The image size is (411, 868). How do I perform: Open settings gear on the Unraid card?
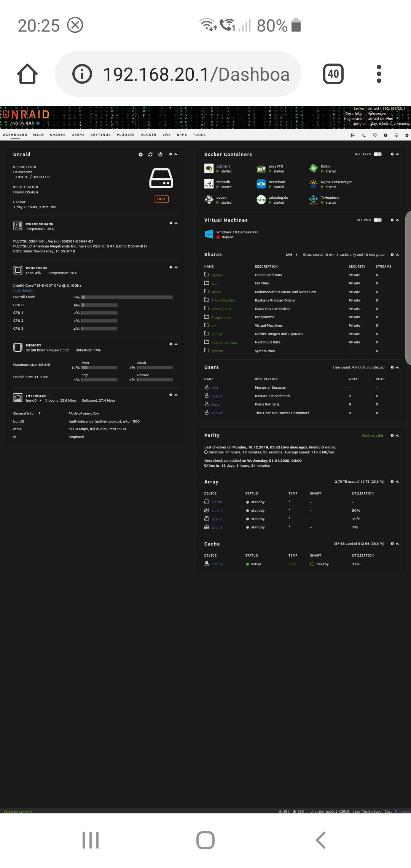[171, 154]
